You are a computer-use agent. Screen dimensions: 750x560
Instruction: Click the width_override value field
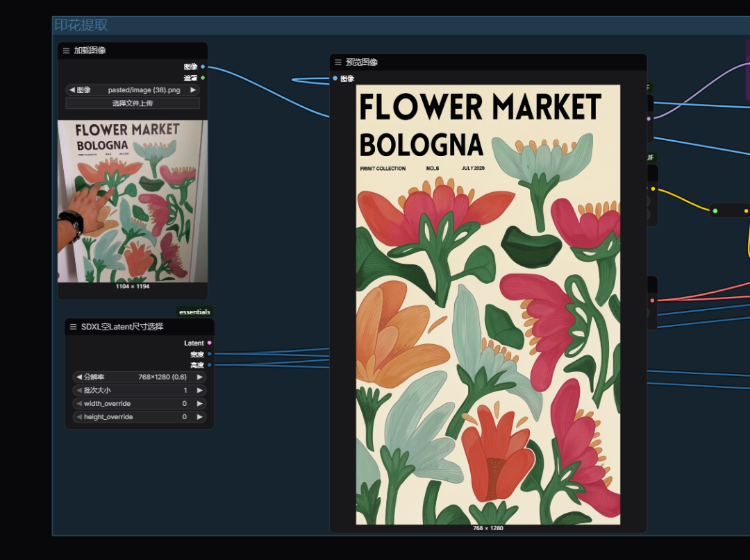coord(139,404)
